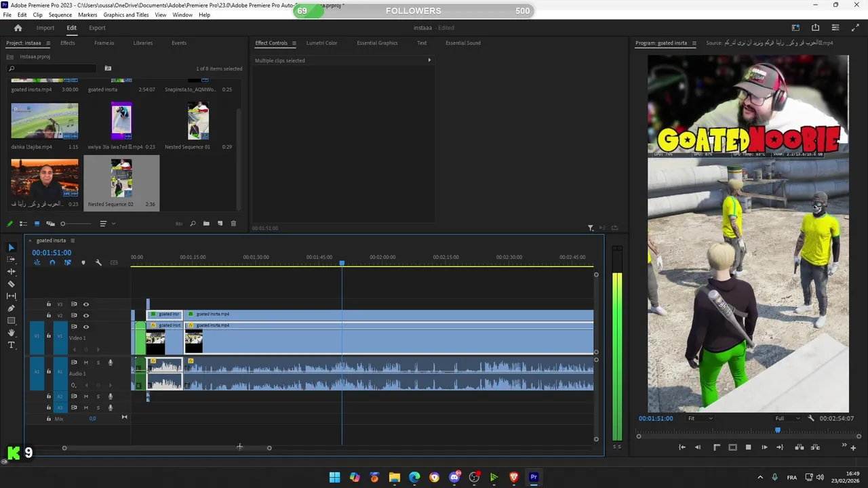Screen dimensions: 868x488
Task: Expand Effect Controls timeline arrow
Action: click(x=429, y=60)
